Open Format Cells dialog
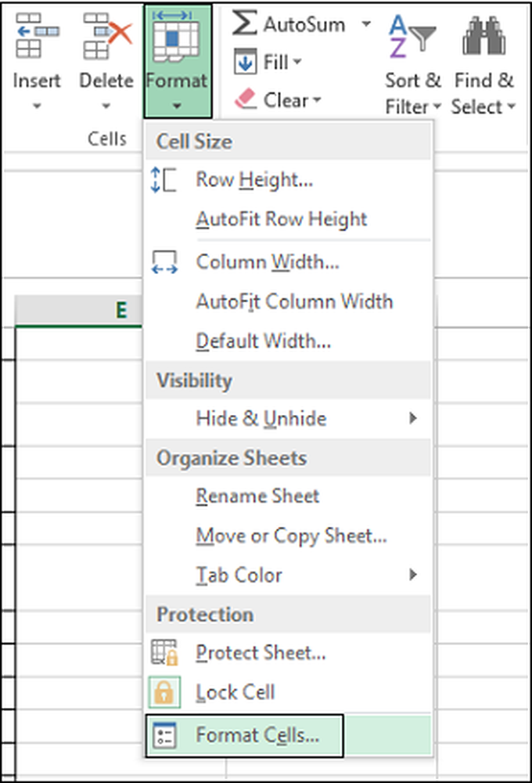Screen dimensions: 532x783 coord(258,734)
